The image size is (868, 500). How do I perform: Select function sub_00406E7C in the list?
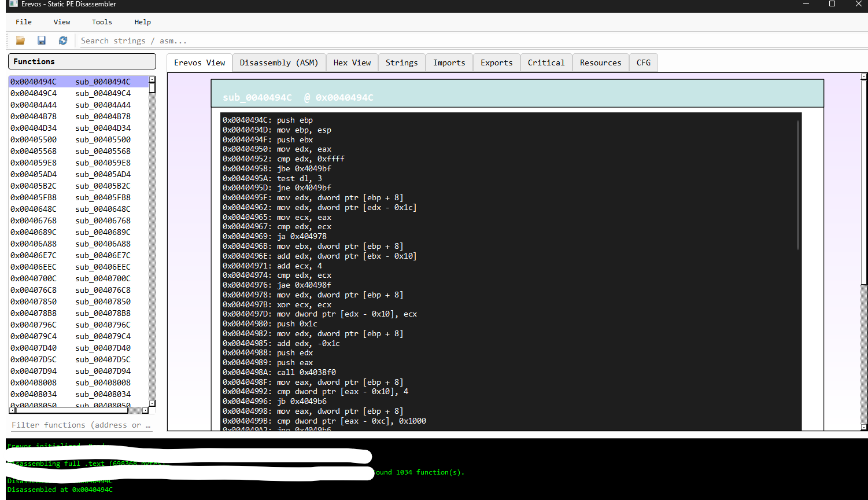click(x=79, y=255)
